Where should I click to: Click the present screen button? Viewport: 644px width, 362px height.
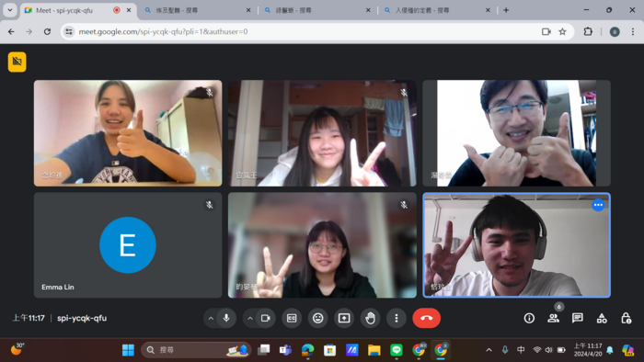pyautogui.click(x=344, y=318)
